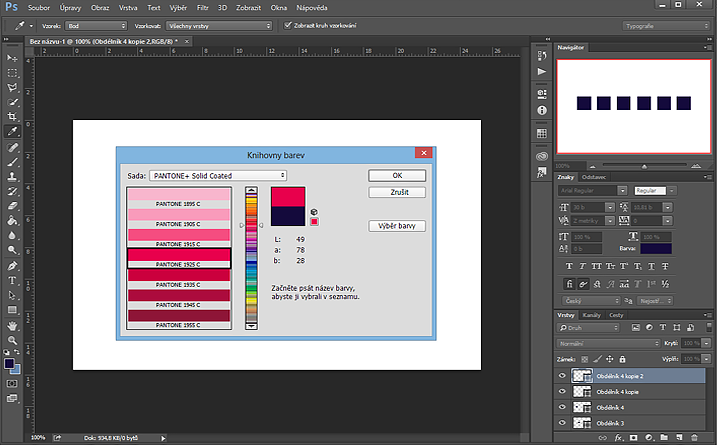Click the Barva text color swatch
Viewport: 717px width, 445px height.
click(x=656, y=248)
